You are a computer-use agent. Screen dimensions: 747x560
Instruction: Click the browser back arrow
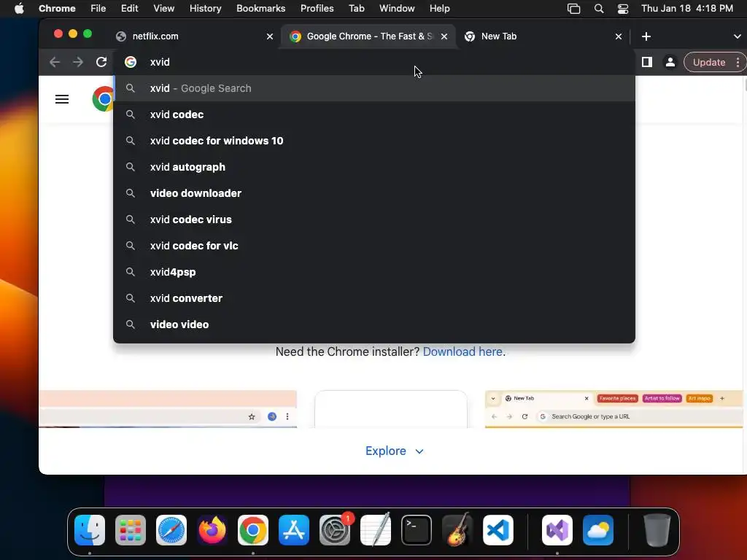[55, 63]
